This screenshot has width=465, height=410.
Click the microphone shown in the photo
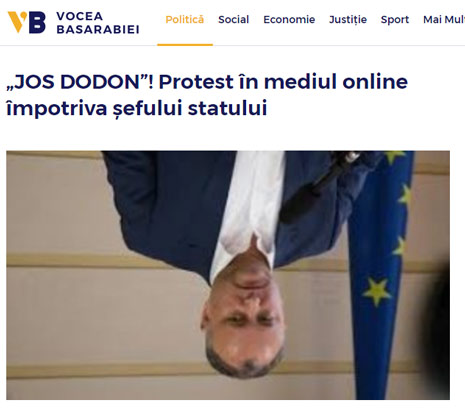click(x=317, y=187)
